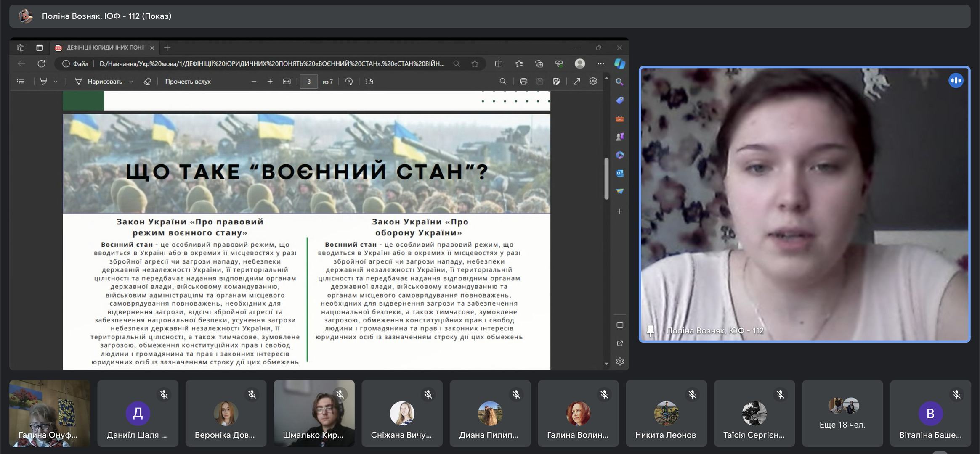Refresh the page in the browser
This screenshot has height=454, width=980.
(41, 63)
